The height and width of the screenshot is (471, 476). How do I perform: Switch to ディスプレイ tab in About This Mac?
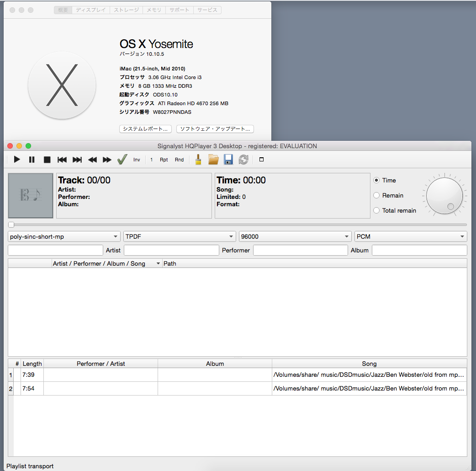tap(91, 10)
